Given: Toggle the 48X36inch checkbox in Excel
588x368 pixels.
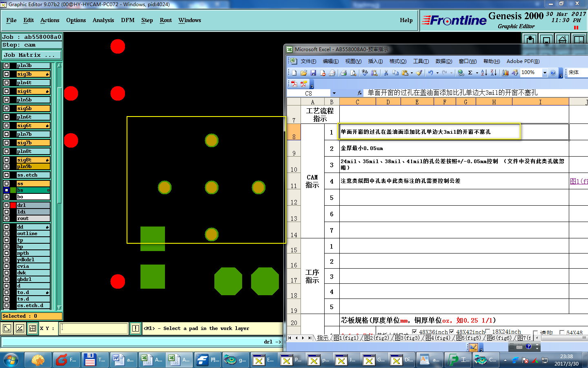Looking at the screenshot, I should (414, 332).
